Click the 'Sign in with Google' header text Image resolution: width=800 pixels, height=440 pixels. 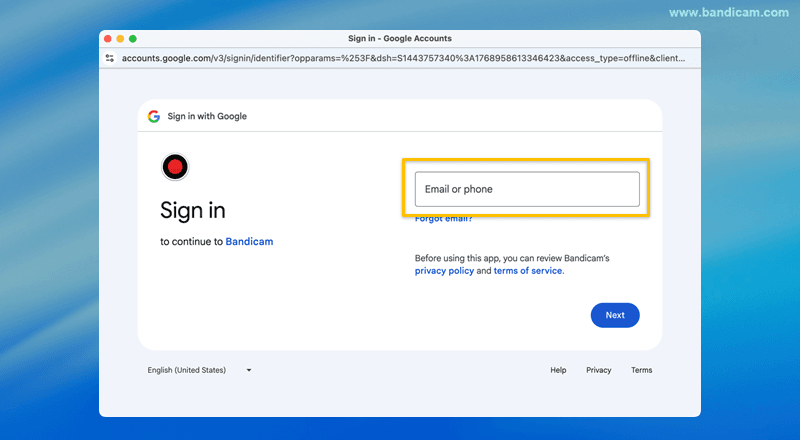pos(207,116)
